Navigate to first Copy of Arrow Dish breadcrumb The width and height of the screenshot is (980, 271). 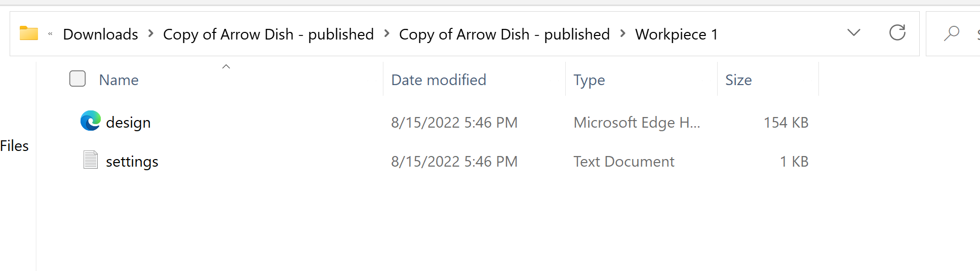pos(268,34)
